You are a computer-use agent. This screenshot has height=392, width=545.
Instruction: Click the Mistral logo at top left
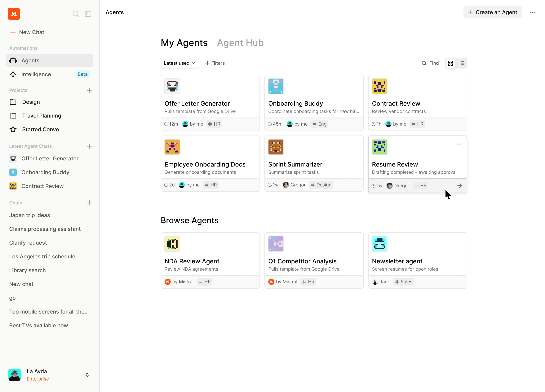coord(14,14)
